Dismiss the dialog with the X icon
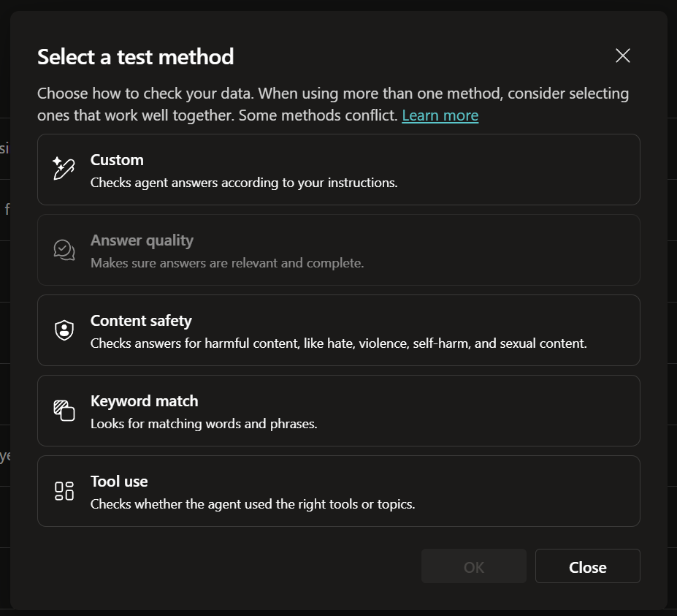Image resolution: width=677 pixels, height=616 pixels. (623, 56)
